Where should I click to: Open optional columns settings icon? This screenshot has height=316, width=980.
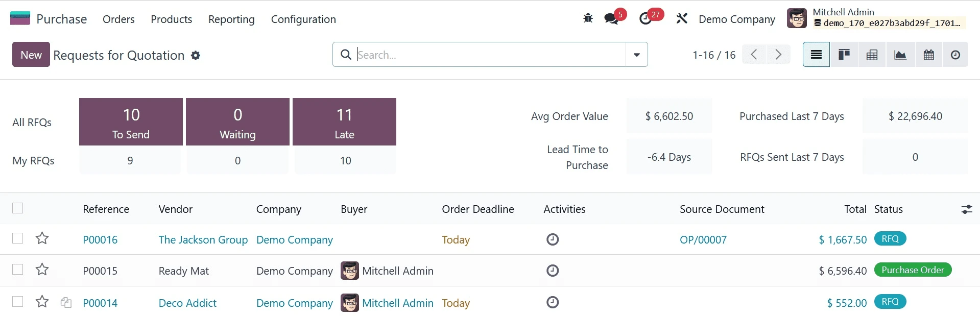(967, 209)
